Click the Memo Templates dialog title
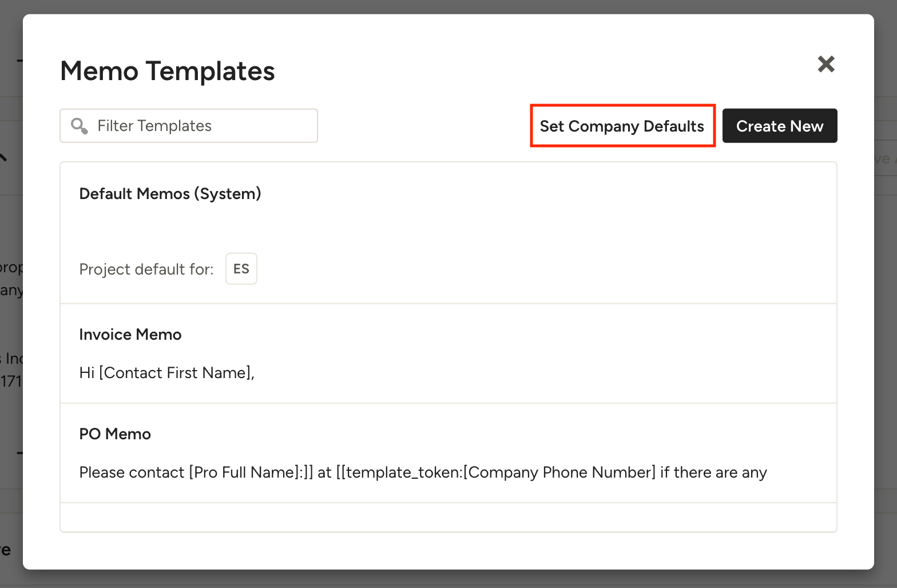The width and height of the screenshot is (897, 588). pyautogui.click(x=168, y=71)
